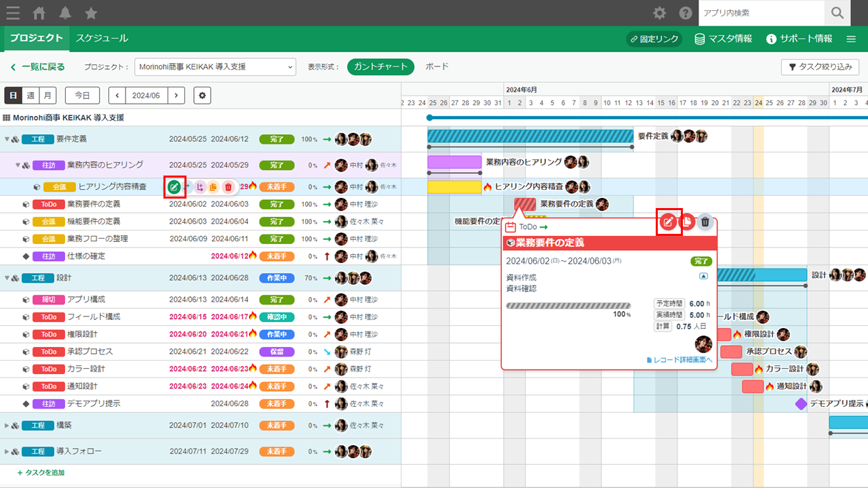This screenshot has width=868, height=488.
Task: Click red edit pencil in task popup
Action: click(x=669, y=222)
